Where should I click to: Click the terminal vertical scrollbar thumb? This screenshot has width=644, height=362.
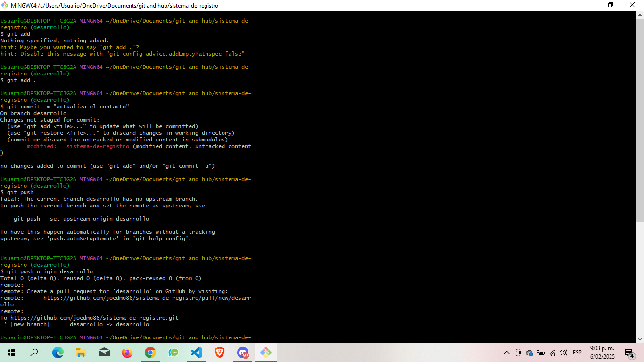point(640,121)
